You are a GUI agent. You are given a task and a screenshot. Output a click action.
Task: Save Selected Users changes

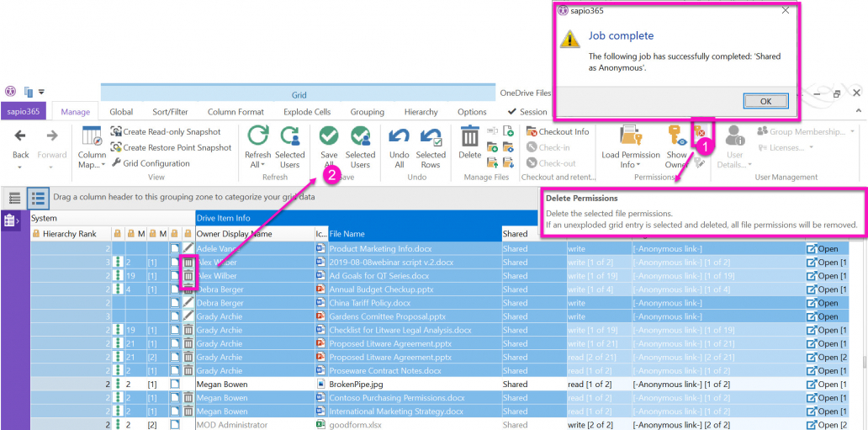360,148
